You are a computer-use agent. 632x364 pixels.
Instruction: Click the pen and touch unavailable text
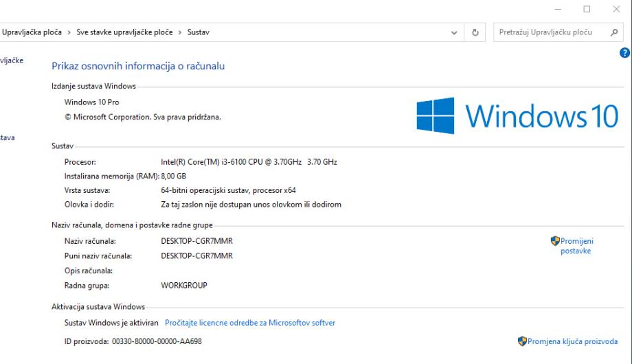click(x=251, y=205)
